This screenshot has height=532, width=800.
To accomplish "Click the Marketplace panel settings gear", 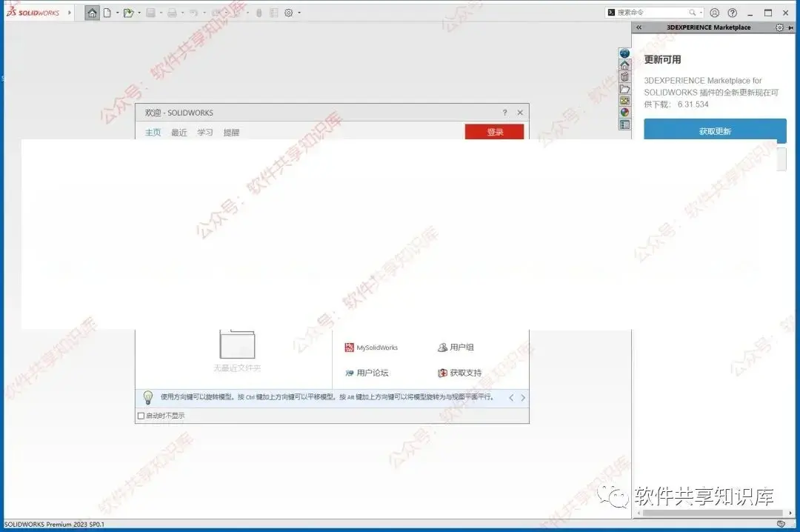I will 779,27.
